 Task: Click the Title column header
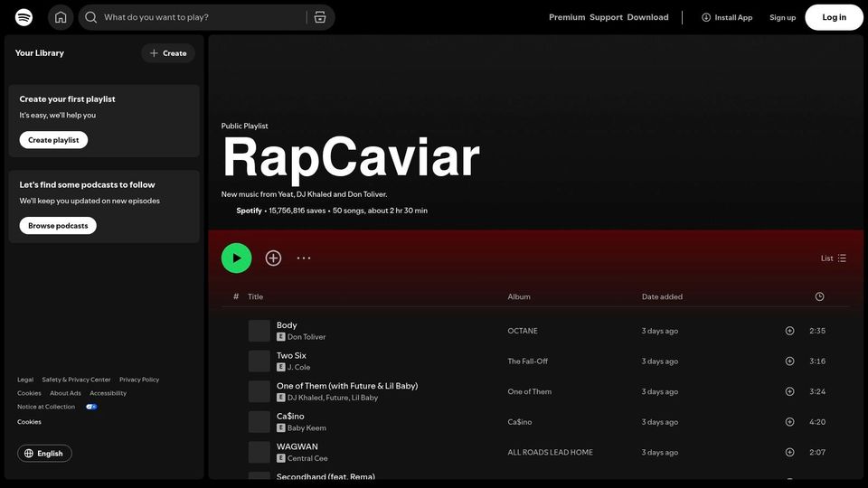(x=255, y=296)
